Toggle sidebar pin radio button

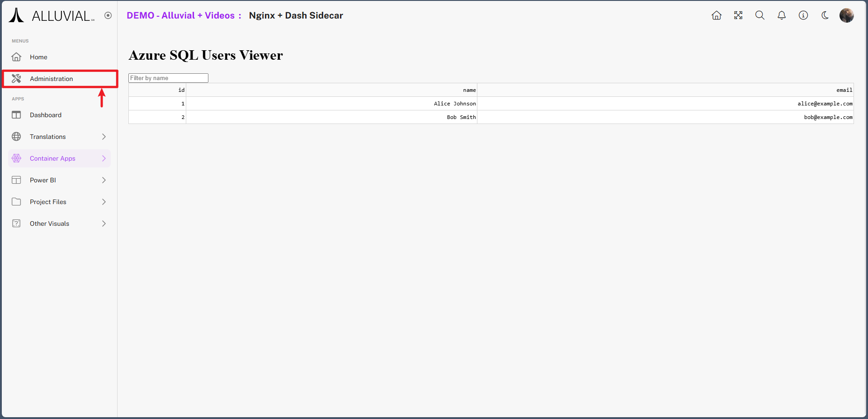pyautogui.click(x=108, y=15)
